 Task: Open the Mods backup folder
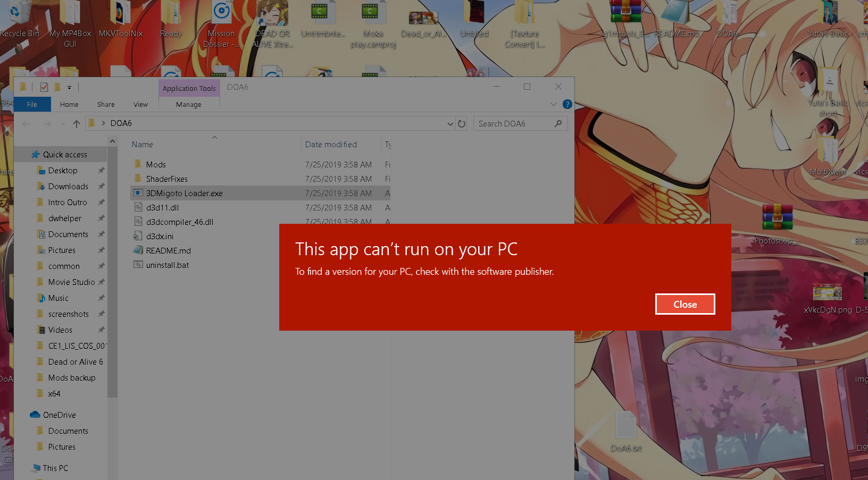[x=72, y=377]
